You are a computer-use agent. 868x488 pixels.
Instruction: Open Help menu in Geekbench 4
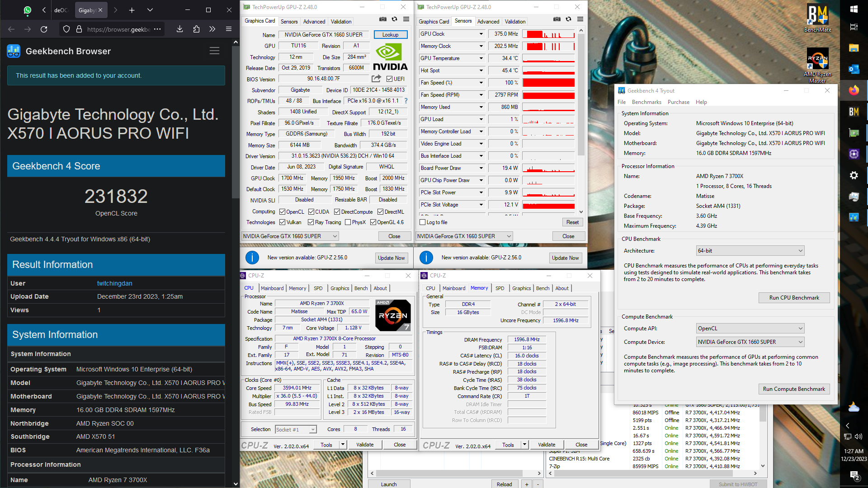[701, 102]
